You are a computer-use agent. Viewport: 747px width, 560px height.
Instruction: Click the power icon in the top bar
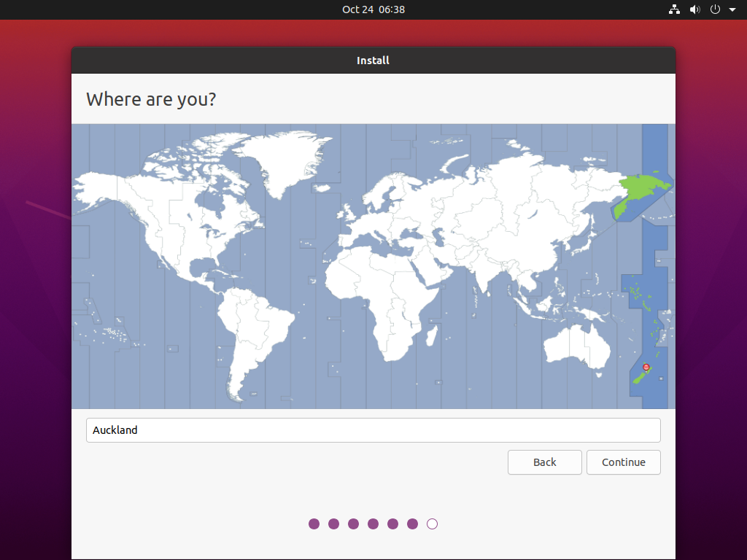click(713, 9)
